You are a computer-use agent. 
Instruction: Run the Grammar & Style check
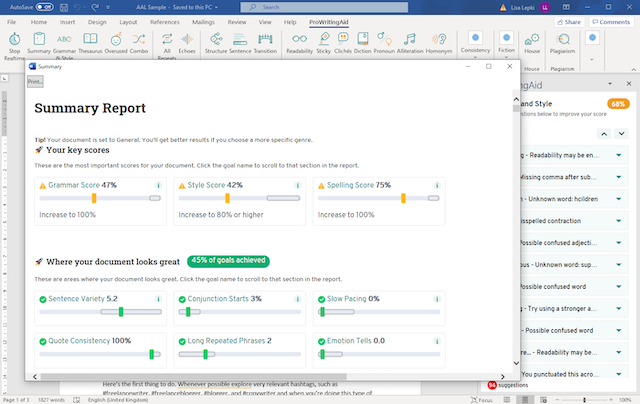pyautogui.click(x=64, y=39)
